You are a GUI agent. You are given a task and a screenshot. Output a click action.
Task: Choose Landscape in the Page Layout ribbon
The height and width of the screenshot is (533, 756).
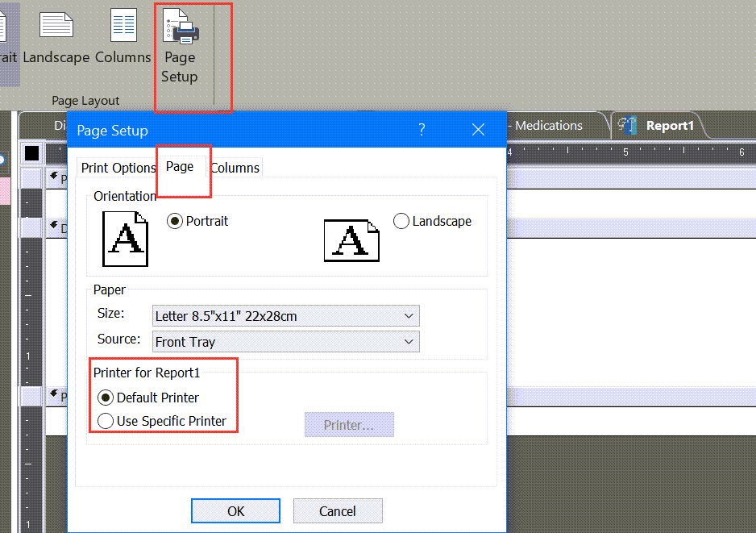coord(56,36)
